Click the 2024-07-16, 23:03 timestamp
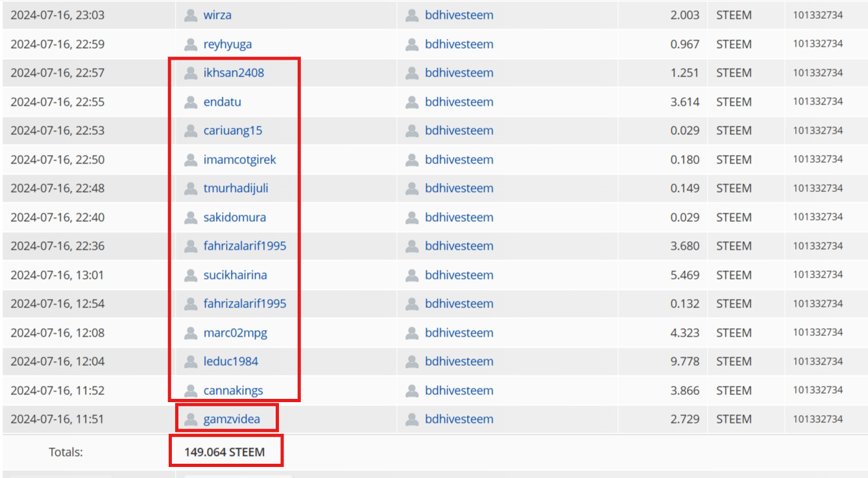 pyautogui.click(x=58, y=15)
